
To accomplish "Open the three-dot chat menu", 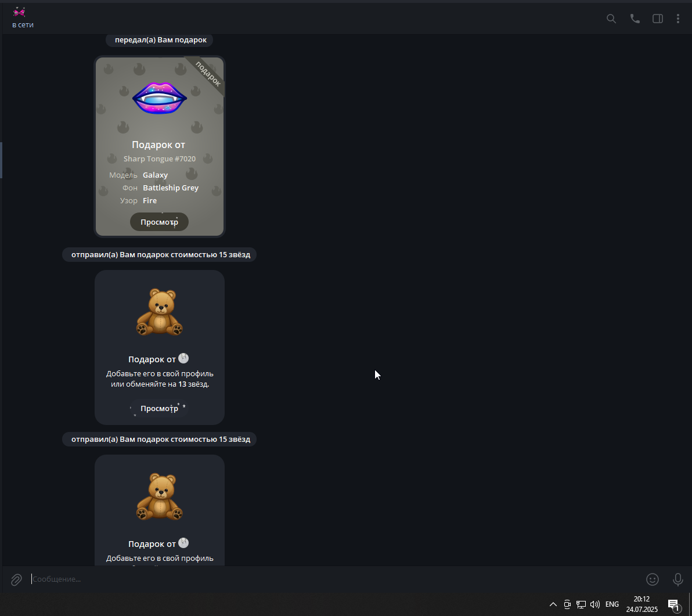I will [x=678, y=19].
